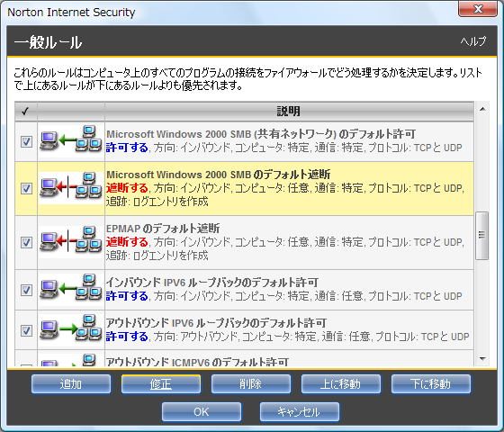The image size is (504, 432).
Task: Click block icon of Microsoft Windows 2000 SMB default block rule
Action: tap(71, 186)
